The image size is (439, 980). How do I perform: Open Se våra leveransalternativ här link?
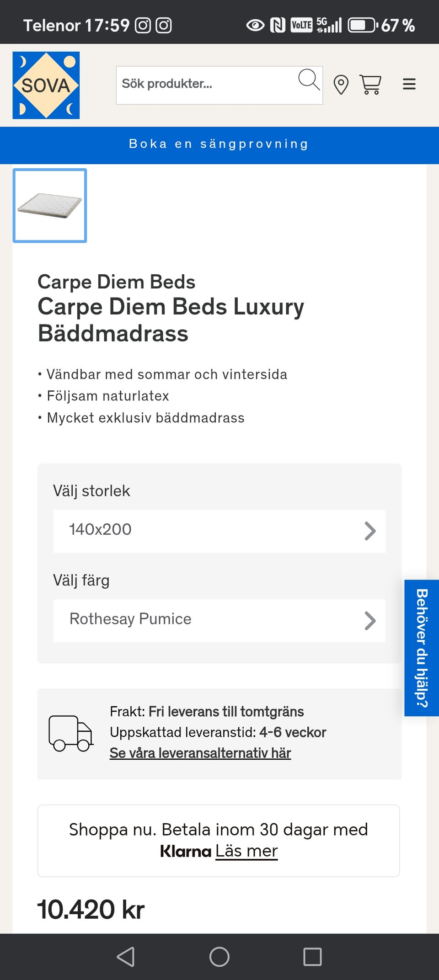pyautogui.click(x=200, y=753)
